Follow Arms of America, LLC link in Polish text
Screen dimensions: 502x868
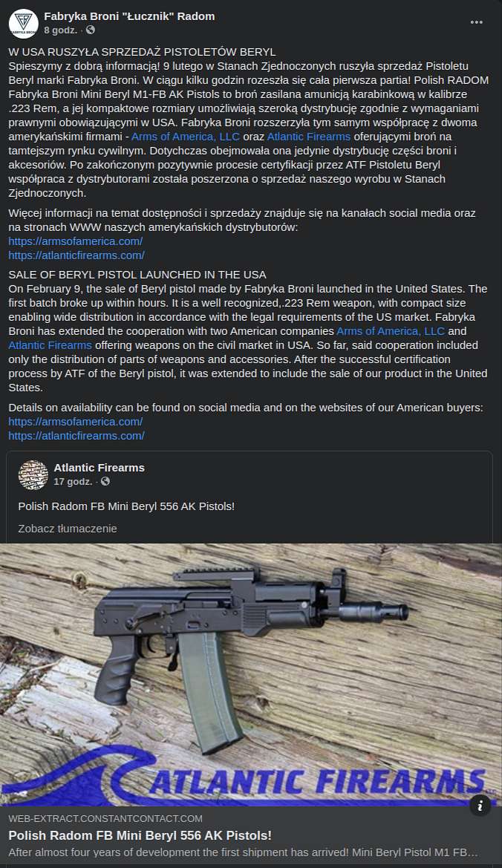[186, 136]
